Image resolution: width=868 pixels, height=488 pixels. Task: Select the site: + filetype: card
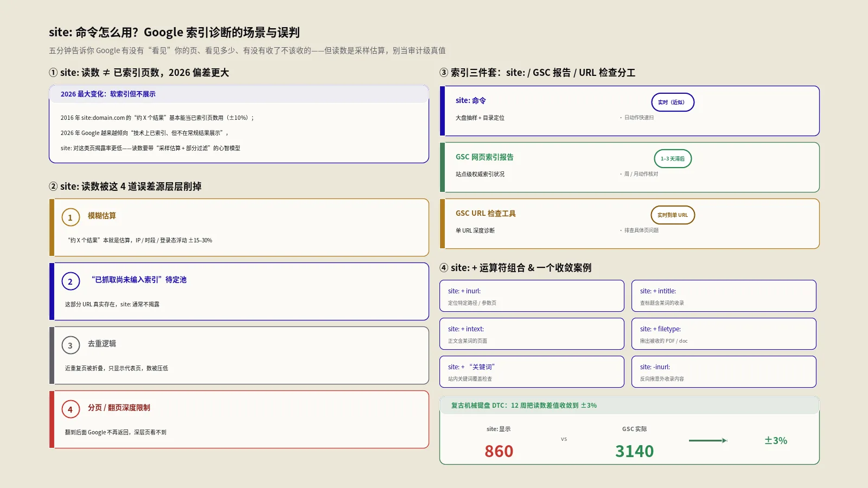724,333
